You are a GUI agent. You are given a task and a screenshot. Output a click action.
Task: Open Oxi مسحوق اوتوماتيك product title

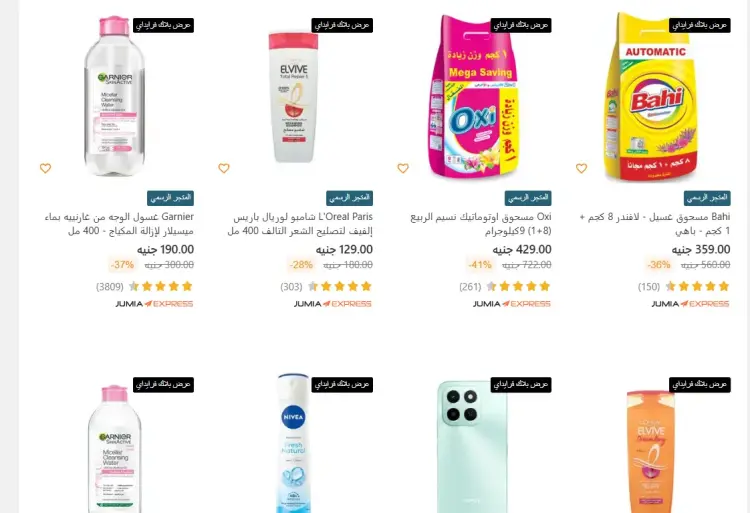[481, 224]
